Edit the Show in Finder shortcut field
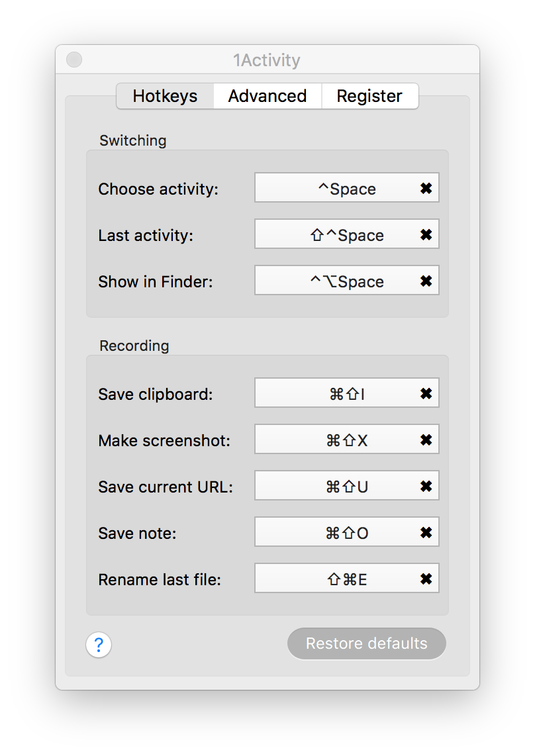 tap(334, 281)
